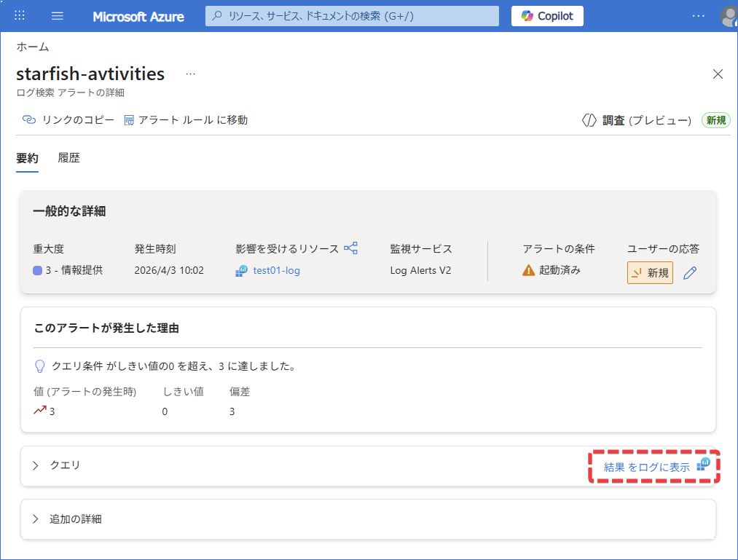This screenshot has height=560, width=738.
Task: Click the affected resources share icon
Action: coord(351,248)
